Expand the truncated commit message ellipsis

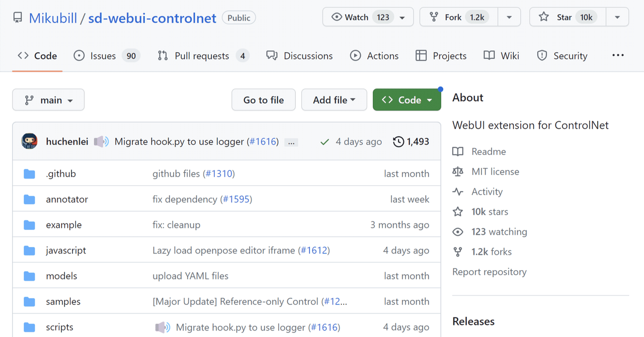click(x=291, y=142)
